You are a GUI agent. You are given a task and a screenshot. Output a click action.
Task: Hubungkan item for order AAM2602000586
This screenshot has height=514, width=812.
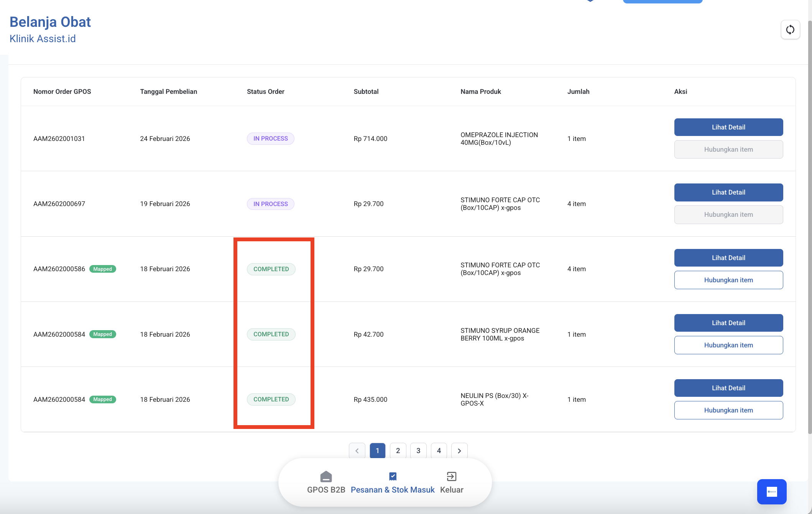(728, 280)
